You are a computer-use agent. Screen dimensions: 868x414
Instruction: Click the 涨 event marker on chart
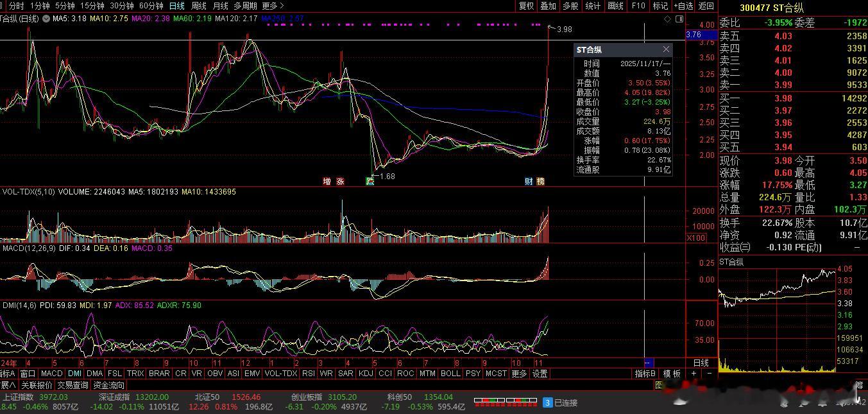click(340, 182)
